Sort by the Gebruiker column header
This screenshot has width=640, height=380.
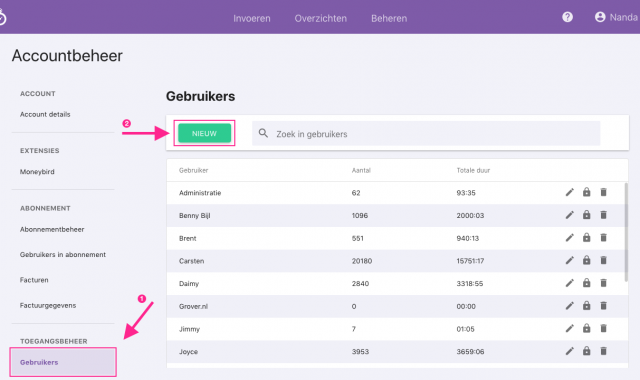193,170
